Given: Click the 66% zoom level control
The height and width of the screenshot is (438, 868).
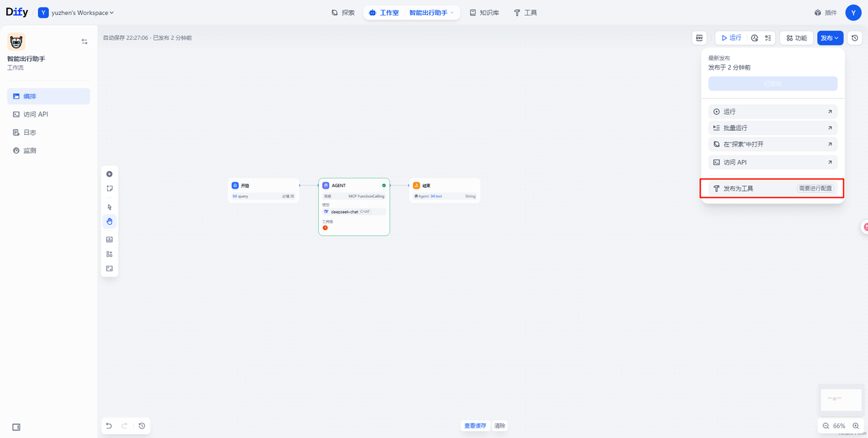Looking at the screenshot, I should click(840, 426).
